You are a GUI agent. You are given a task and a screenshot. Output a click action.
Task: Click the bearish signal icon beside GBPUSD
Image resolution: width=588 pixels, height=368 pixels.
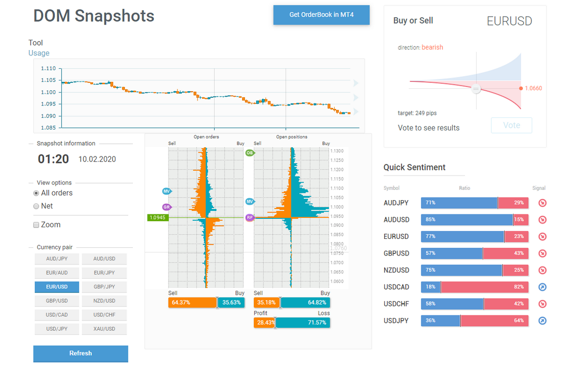click(x=542, y=253)
